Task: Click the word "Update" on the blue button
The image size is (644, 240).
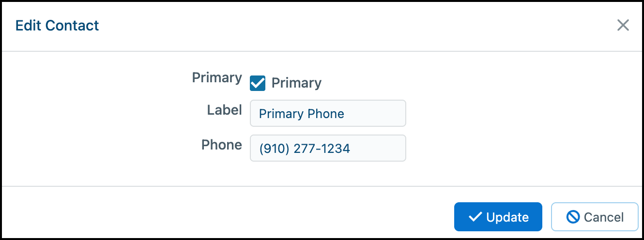Action: point(507,217)
